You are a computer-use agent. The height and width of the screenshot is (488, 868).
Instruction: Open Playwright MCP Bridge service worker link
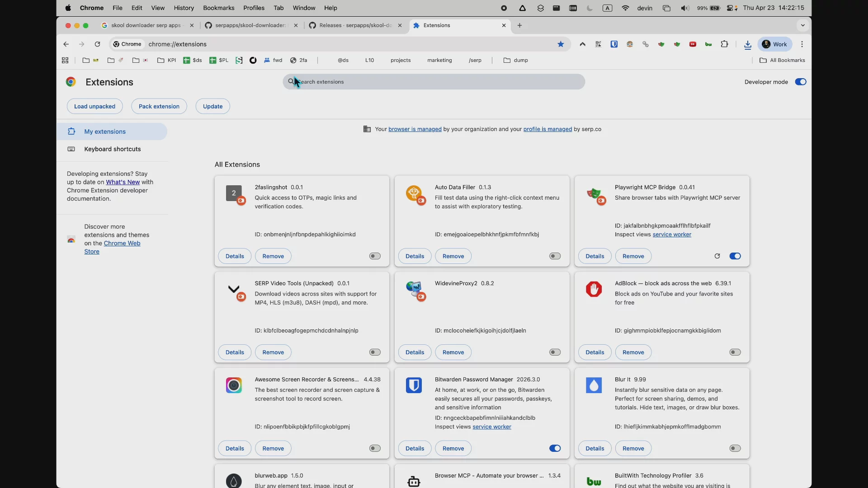tap(672, 235)
